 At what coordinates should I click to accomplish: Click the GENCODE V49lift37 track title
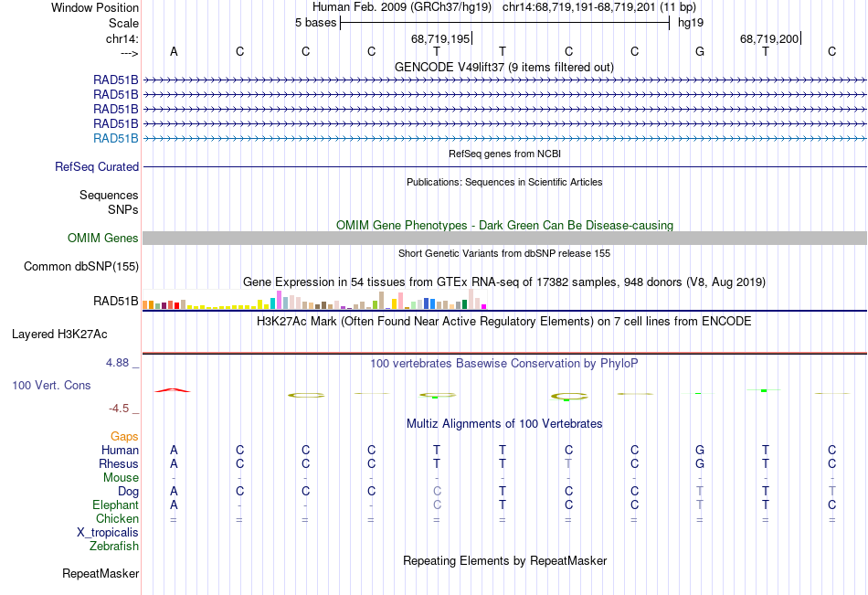point(503,67)
